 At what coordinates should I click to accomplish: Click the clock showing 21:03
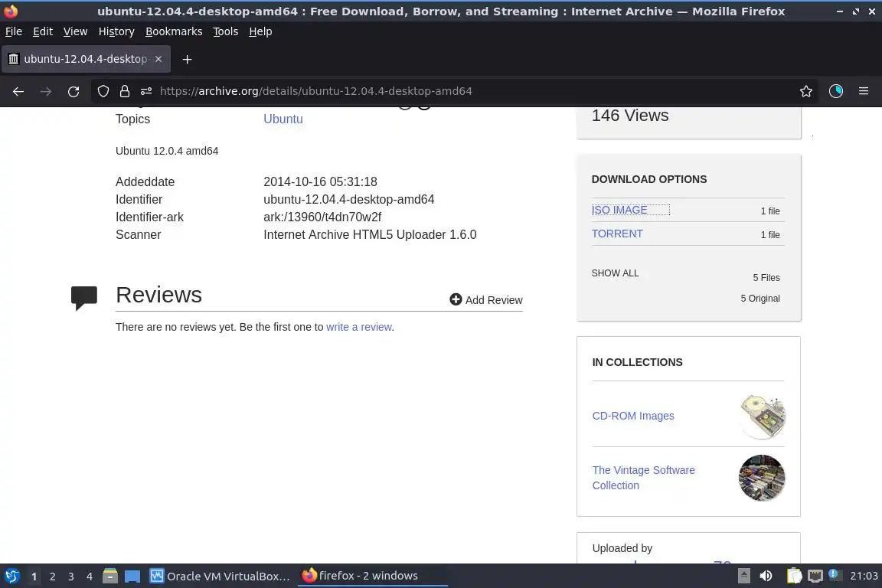tap(864, 576)
